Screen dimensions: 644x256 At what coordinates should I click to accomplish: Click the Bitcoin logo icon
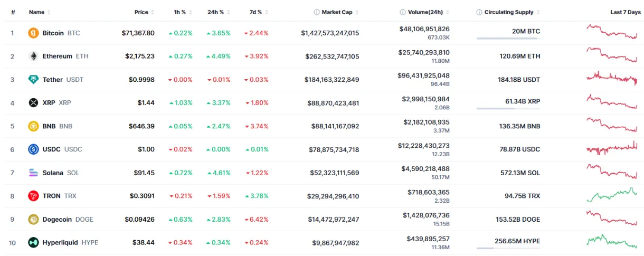(33, 33)
